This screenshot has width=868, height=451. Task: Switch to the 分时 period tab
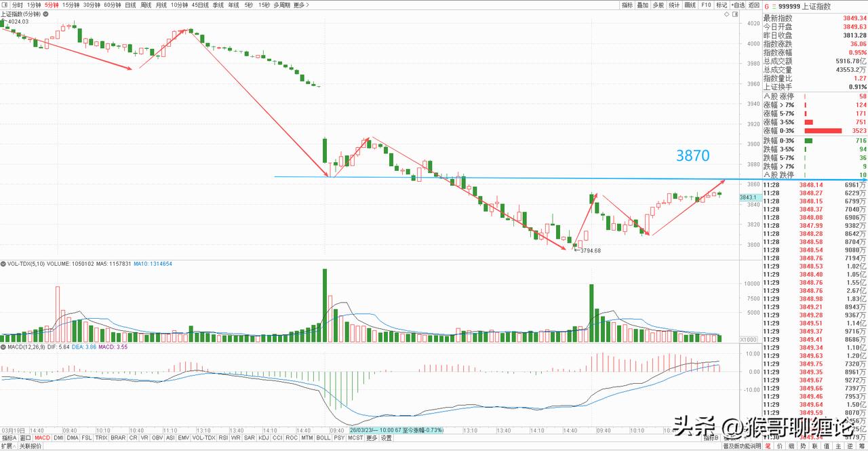[x=17, y=5]
